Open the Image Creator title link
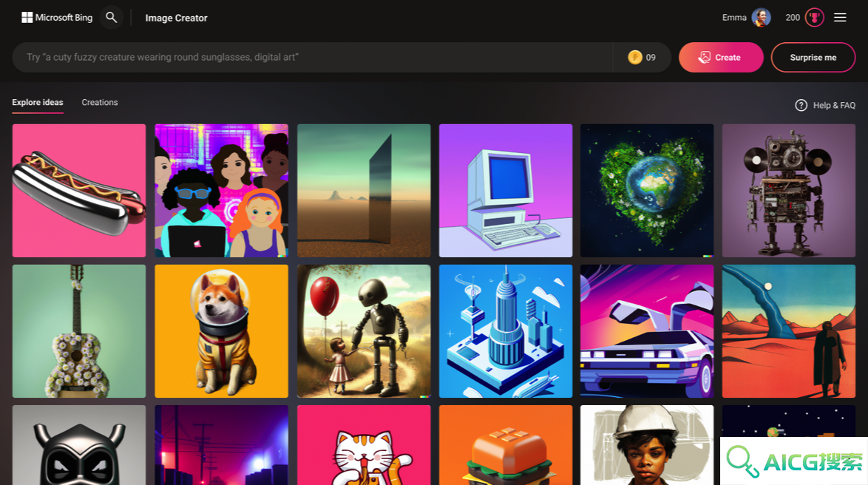Screen dimensions: 868x485 point(176,18)
